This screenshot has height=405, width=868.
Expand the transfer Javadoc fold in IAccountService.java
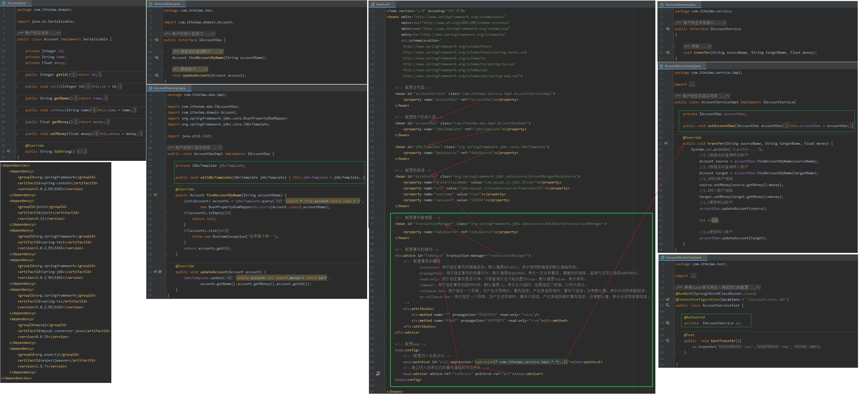click(674, 47)
